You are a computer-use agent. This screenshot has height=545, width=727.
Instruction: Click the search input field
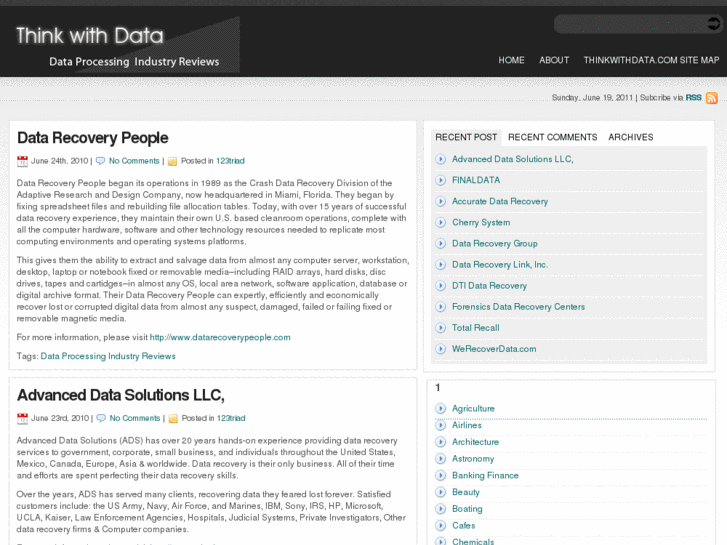[x=631, y=24]
